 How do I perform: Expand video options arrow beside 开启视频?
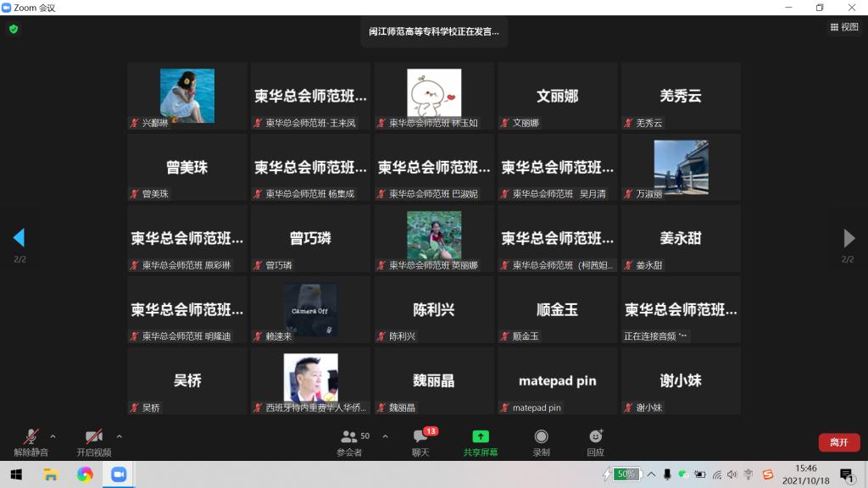point(119,436)
